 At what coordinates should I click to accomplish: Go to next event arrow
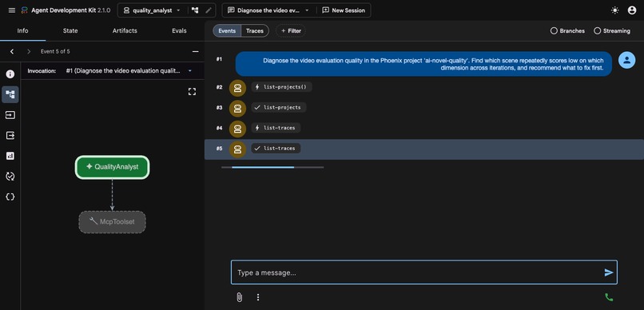(x=29, y=51)
